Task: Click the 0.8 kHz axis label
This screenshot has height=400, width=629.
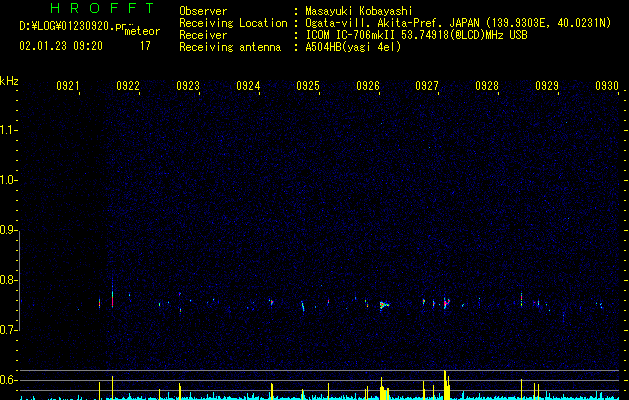Action: coord(8,280)
